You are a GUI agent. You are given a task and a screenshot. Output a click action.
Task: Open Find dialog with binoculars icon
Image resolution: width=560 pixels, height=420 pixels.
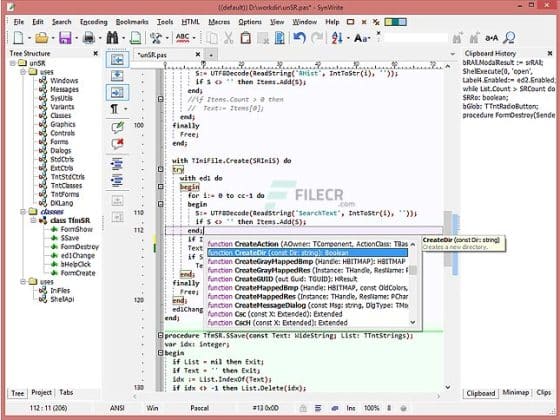(112, 38)
